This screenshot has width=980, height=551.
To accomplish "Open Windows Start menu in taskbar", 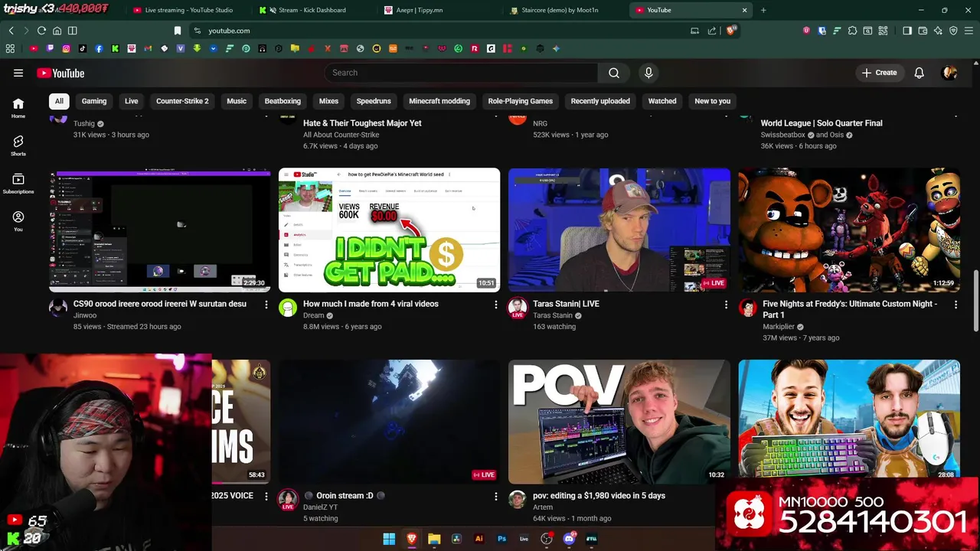I will [389, 539].
